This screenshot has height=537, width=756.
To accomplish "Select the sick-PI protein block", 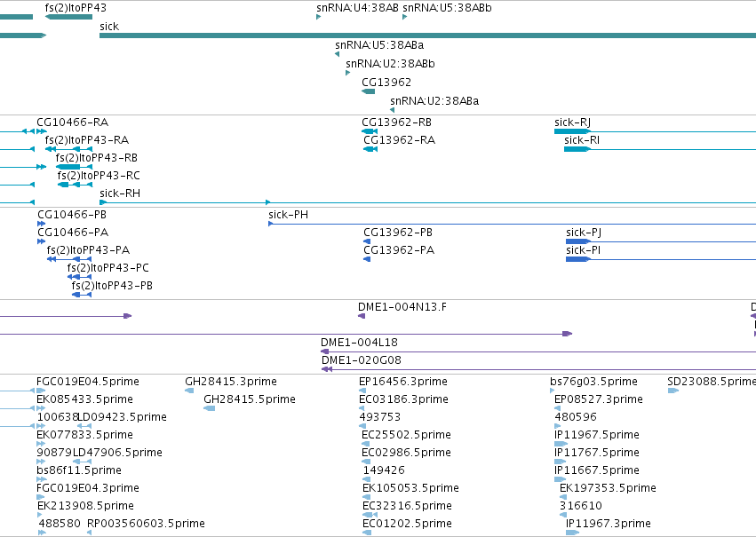I will (x=578, y=259).
